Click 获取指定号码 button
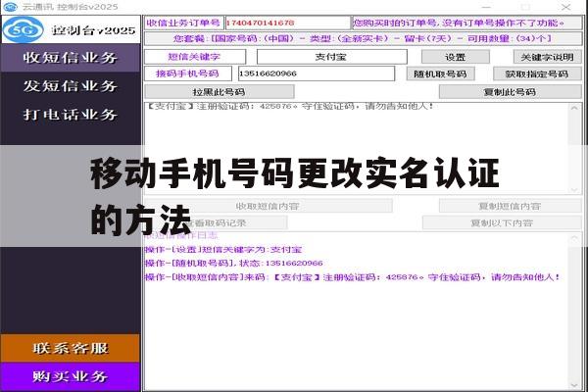The width and height of the screenshot is (588, 392). click(x=537, y=73)
